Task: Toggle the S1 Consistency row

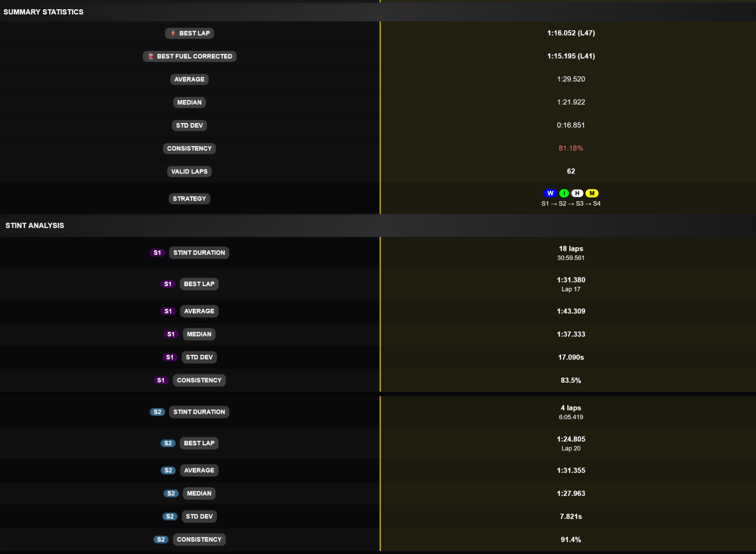Action: pyautogui.click(x=199, y=380)
